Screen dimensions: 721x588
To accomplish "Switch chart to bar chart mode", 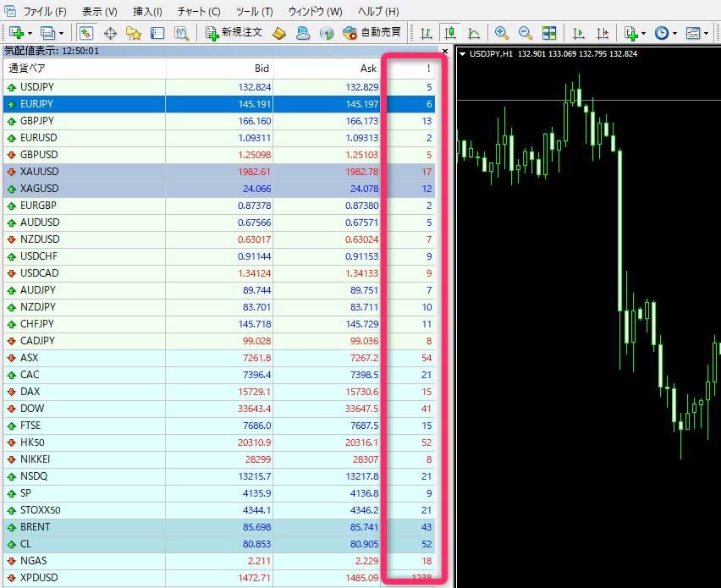I will [427, 33].
